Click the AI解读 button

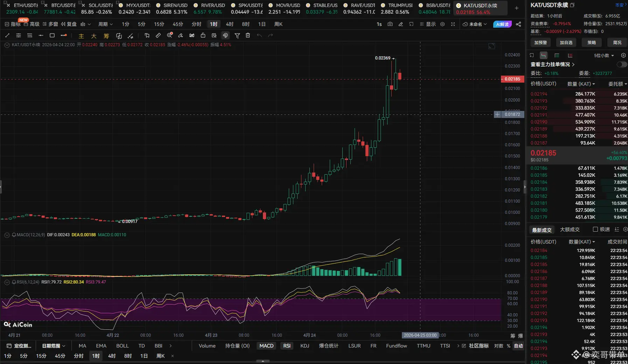click(x=502, y=24)
